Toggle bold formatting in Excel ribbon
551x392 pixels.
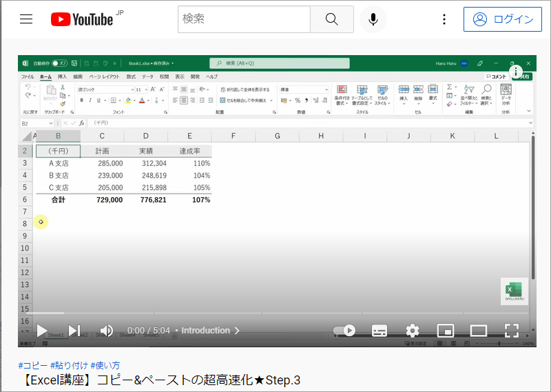tap(81, 101)
